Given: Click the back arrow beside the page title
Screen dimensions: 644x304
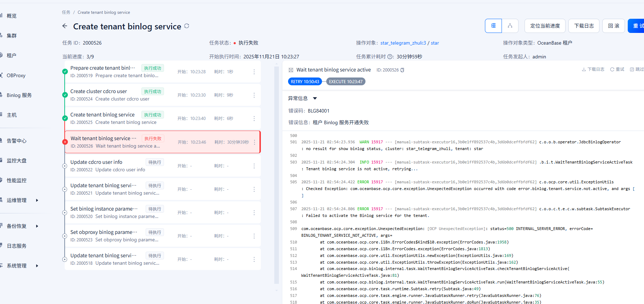Looking at the screenshot, I should [65, 26].
